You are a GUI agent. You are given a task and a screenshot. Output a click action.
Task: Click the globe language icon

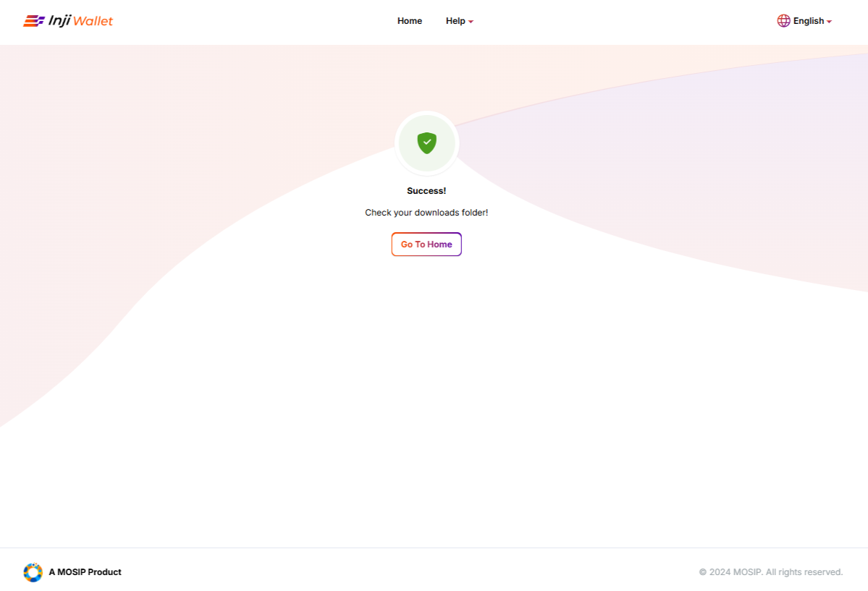tap(783, 21)
